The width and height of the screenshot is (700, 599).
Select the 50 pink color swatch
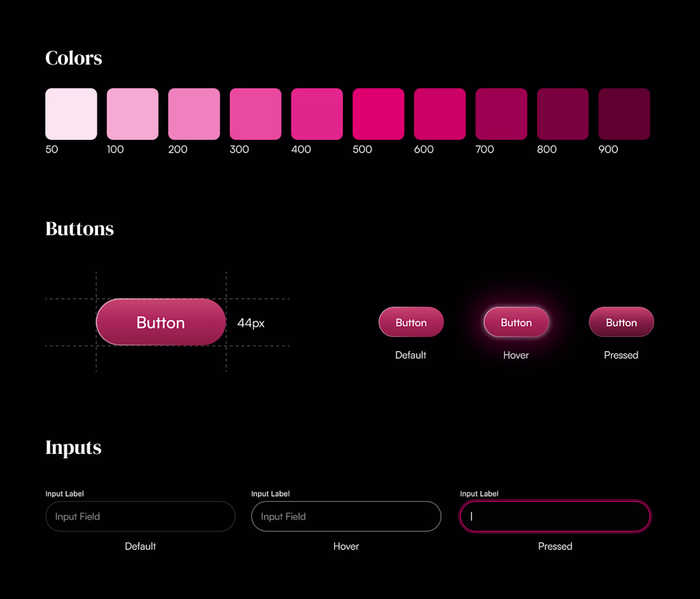click(x=71, y=114)
